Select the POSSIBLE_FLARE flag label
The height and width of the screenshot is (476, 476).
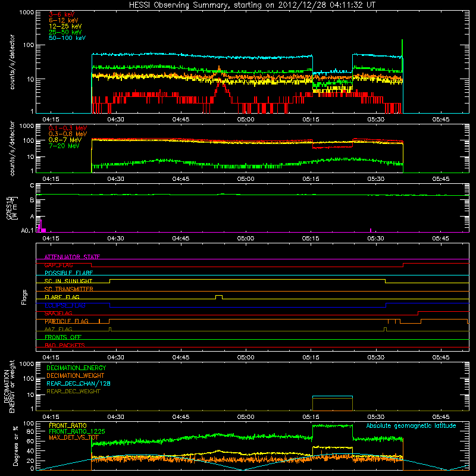(68, 273)
